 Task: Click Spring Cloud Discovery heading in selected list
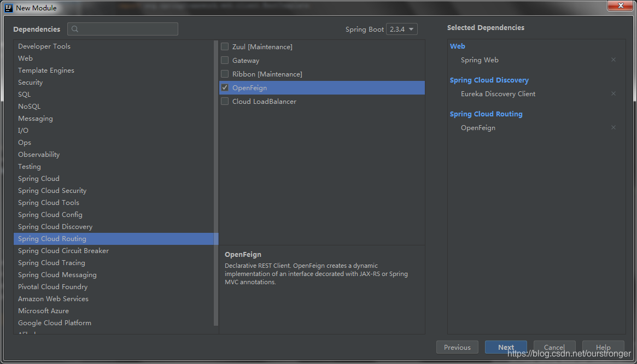click(489, 80)
